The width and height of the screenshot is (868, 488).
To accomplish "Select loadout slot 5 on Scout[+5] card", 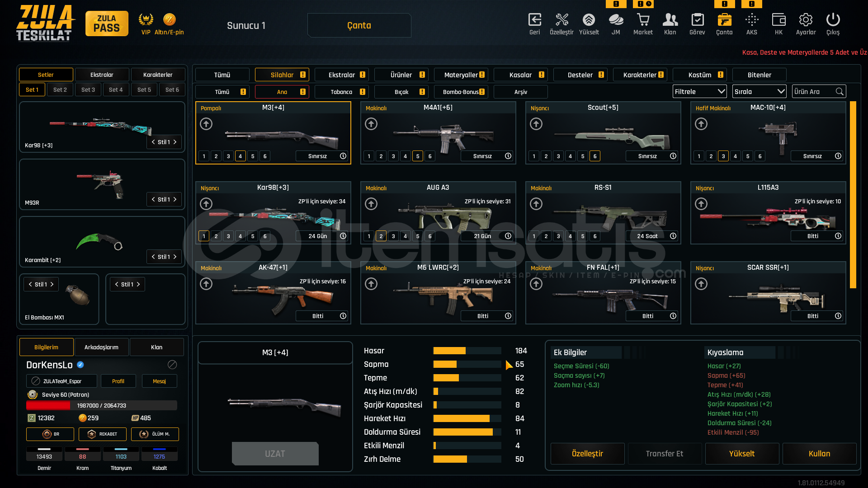I will click(x=583, y=156).
